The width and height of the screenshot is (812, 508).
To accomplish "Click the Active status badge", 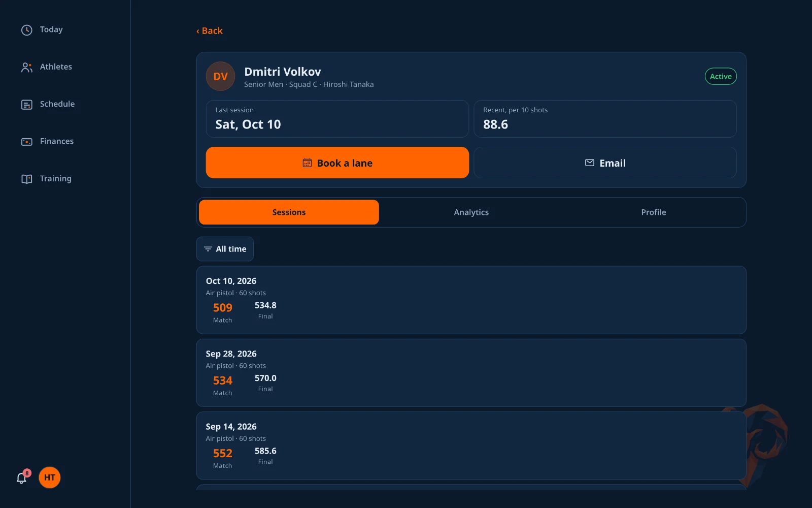I will pyautogui.click(x=721, y=77).
